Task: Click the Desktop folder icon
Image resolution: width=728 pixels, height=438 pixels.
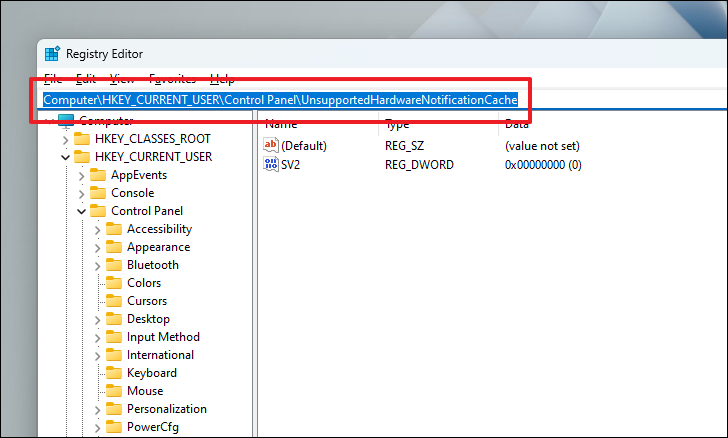Action: (114, 319)
